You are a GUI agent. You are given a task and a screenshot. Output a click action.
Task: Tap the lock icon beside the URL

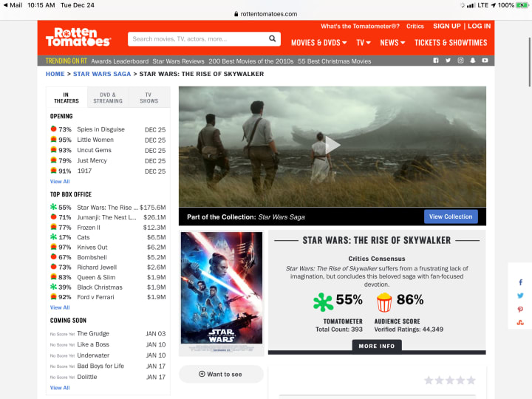(236, 14)
